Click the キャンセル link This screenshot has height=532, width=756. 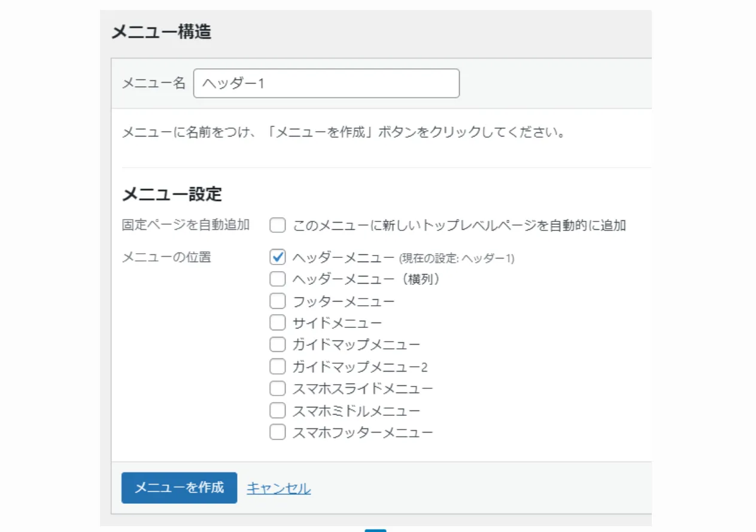coord(278,488)
